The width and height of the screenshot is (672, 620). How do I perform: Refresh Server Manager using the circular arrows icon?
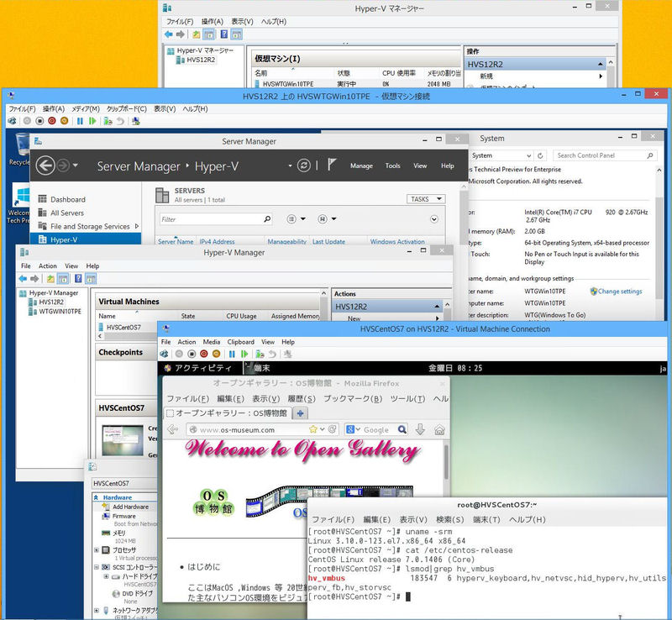(304, 166)
